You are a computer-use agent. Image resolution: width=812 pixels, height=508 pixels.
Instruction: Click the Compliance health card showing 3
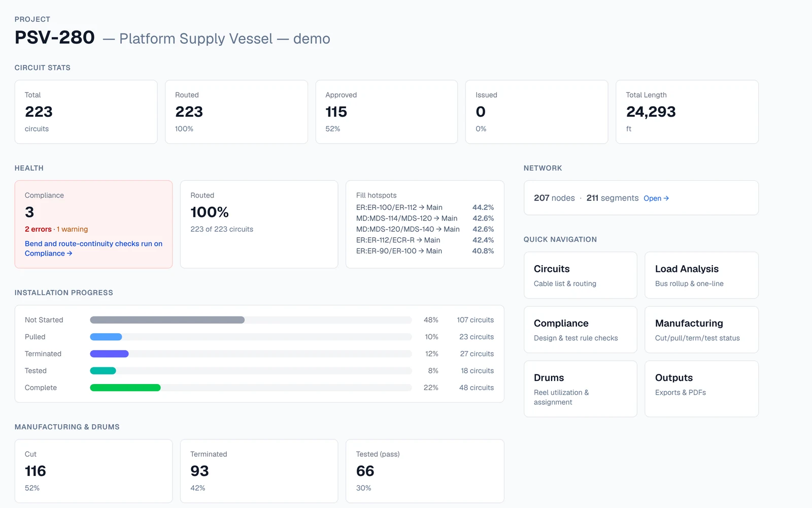coord(93,225)
